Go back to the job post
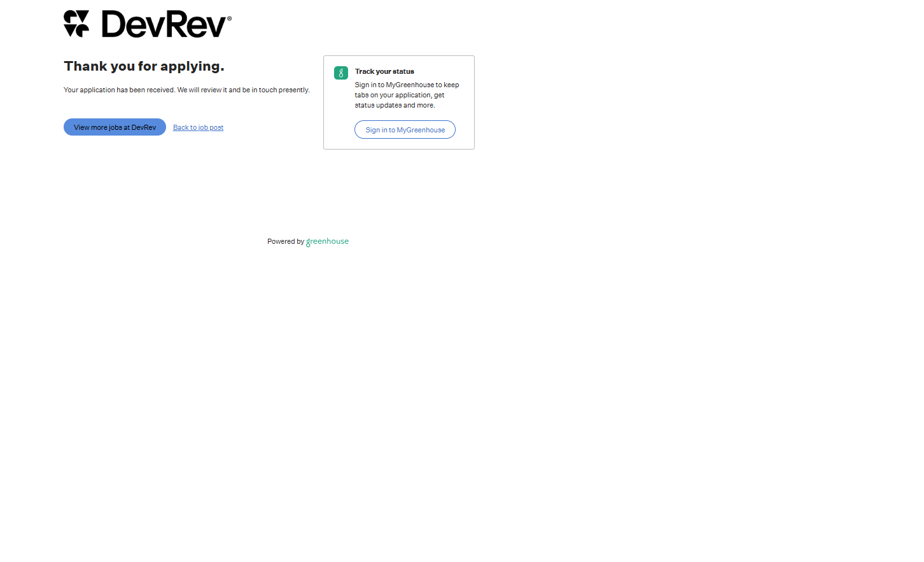Viewport: 924px width, 562px height. point(198,128)
